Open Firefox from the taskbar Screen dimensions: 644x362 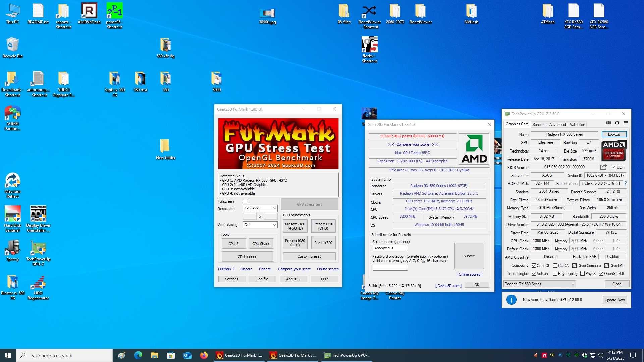click(204, 355)
